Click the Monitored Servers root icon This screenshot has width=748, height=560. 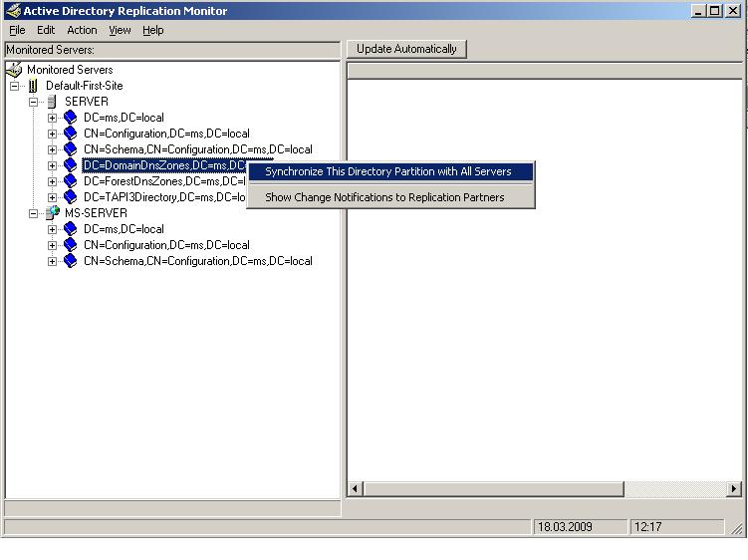coord(14,70)
